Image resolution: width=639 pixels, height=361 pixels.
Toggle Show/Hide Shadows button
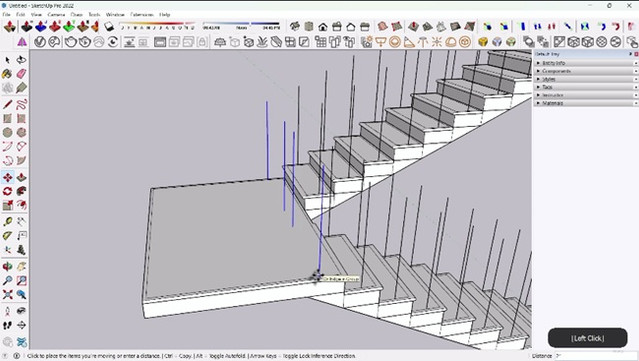109,27
